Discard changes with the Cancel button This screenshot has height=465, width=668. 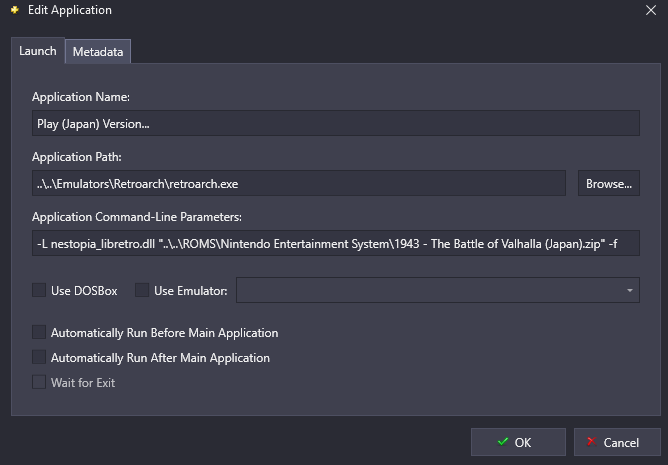(617, 442)
